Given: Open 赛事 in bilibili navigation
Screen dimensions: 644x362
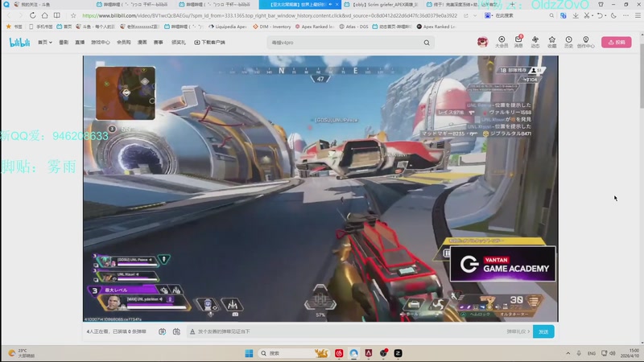Looking at the screenshot, I should (158, 43).
